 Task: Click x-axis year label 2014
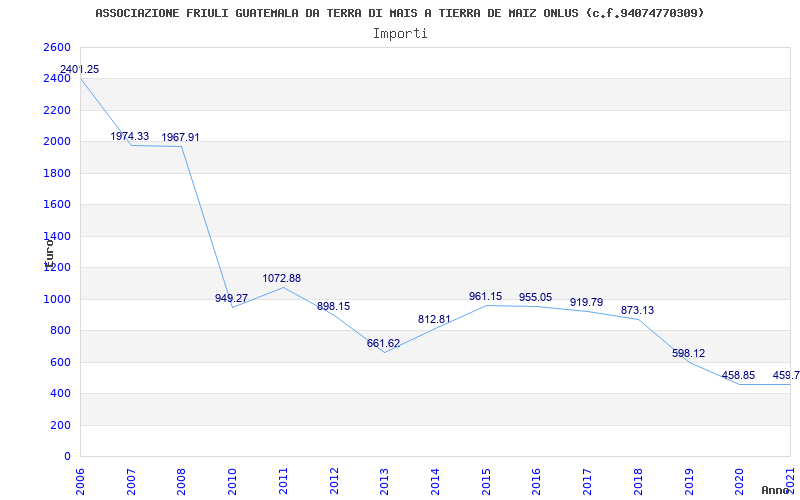(435, 481)
